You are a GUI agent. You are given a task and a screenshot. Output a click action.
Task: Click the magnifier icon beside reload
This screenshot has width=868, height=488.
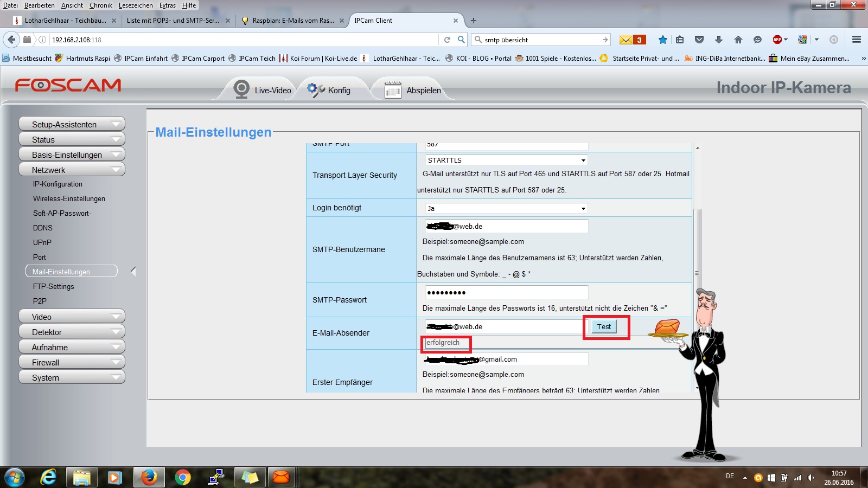pos(461,40)
